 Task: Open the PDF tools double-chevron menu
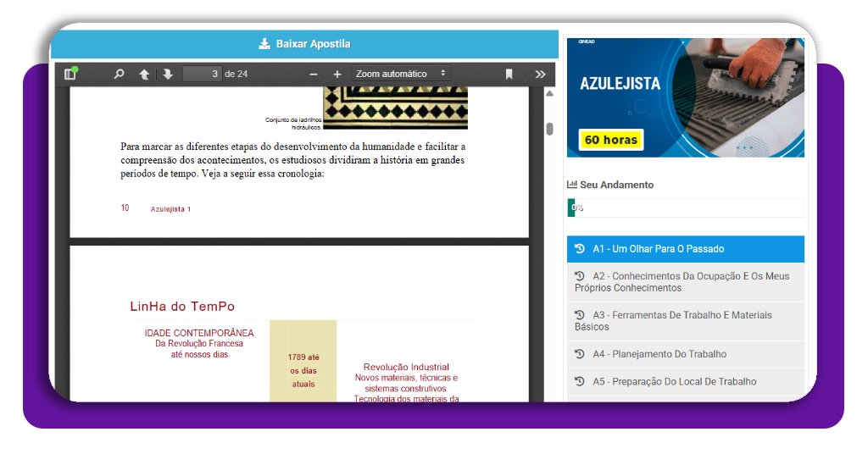coord(540,74)
